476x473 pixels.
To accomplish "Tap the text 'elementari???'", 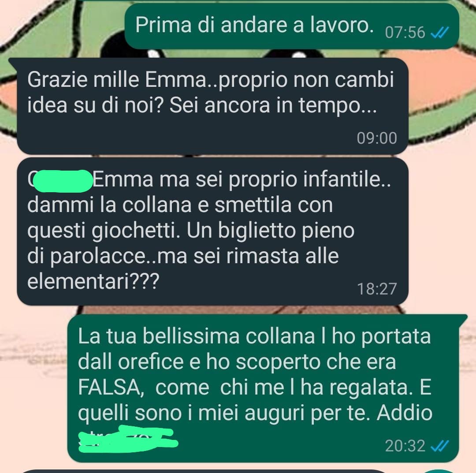I will (x=93, y=281).
